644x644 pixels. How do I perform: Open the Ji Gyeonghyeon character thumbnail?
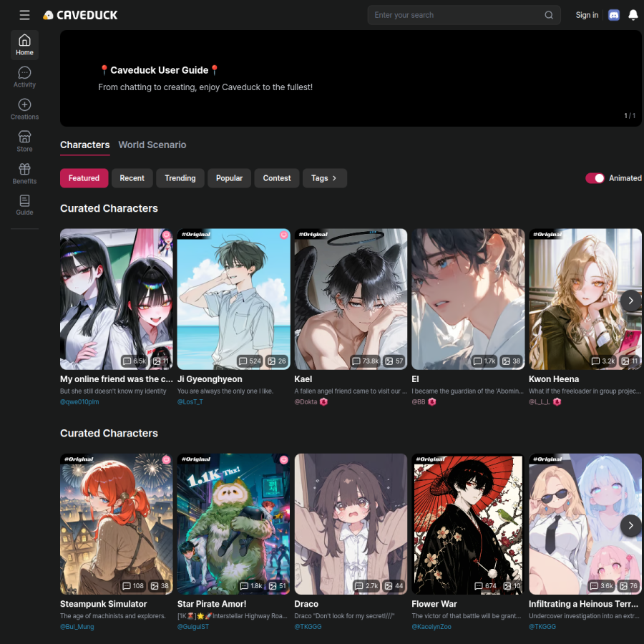point(233,299)
